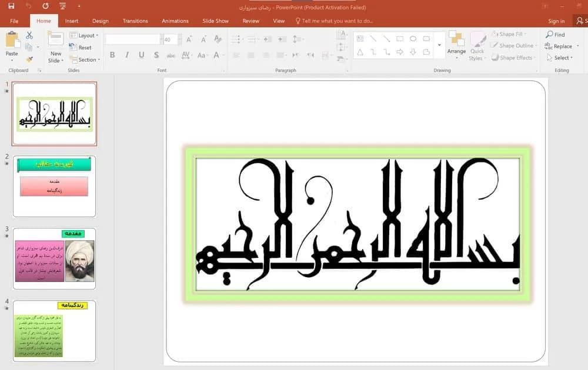Activate the Format Painter brush
Viewport: 588px width, 370px height.
(x=29, y=59)
